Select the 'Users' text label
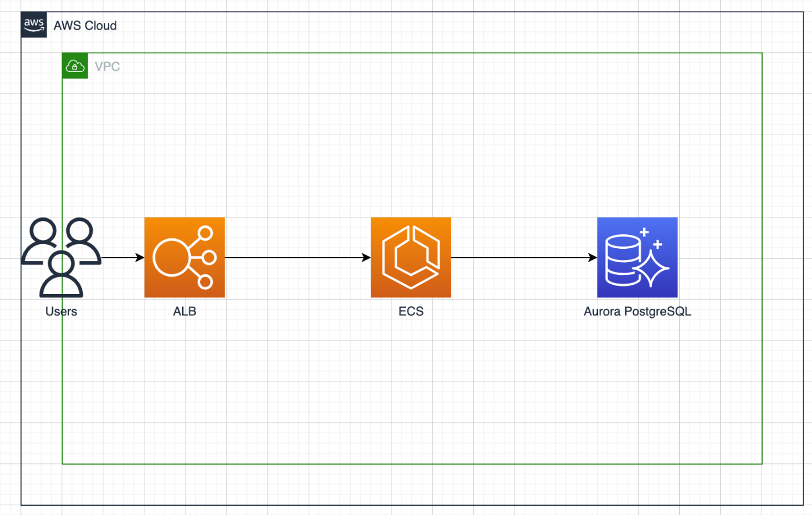Screen dimensions: 812x515 (x=61, y=311)
